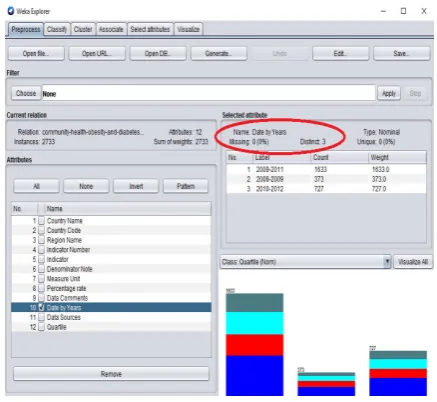Select the 2008-2009 label row

[326, 179]
